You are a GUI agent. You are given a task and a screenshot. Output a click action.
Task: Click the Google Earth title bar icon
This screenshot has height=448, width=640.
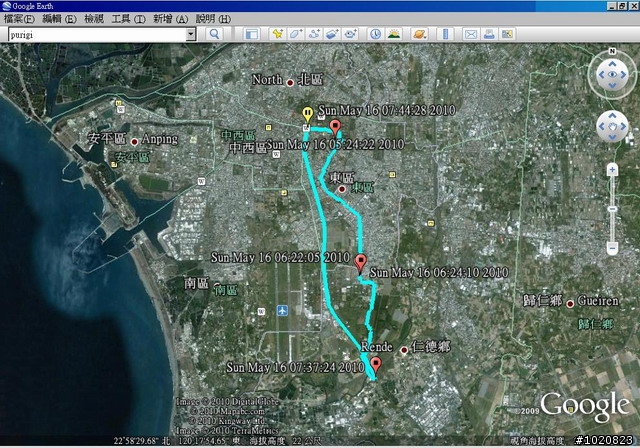(x=6, y=6)
